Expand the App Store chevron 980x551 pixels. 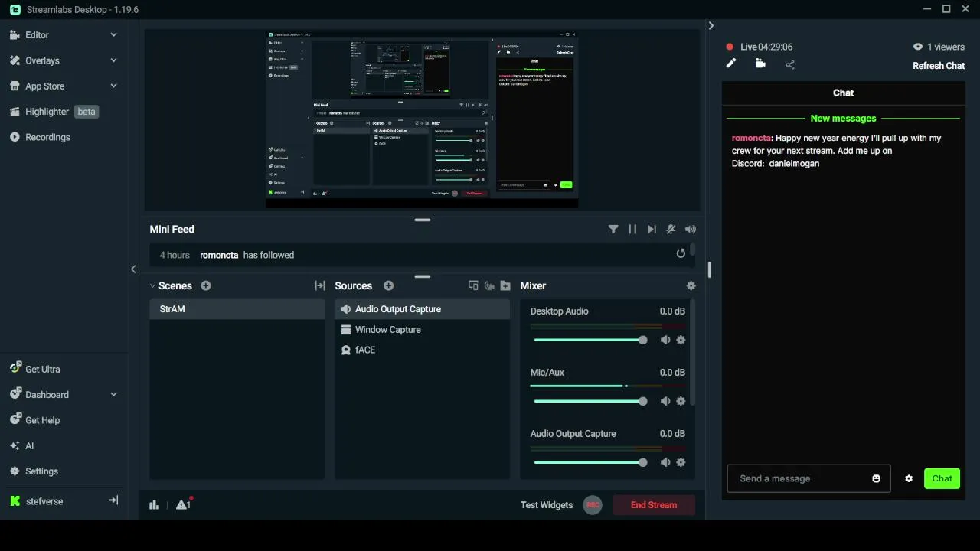coord(113,86)
